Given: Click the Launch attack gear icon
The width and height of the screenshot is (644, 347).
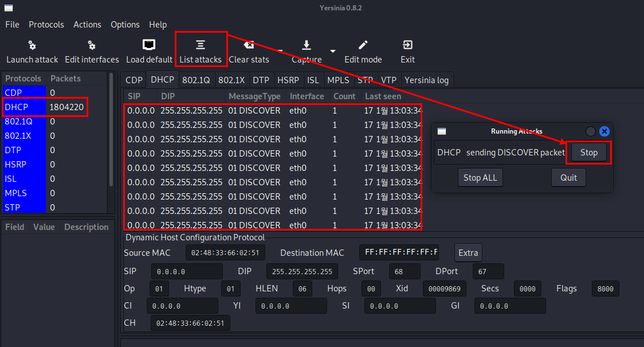Looking at the screenshot, I should tap(32, 45).
